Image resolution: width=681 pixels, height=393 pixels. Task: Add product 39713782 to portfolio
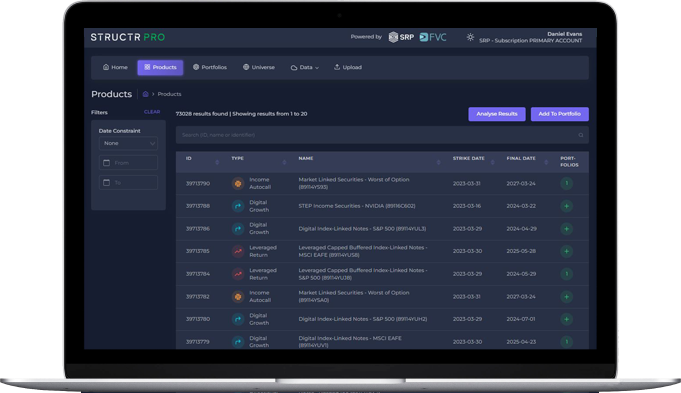566,297
